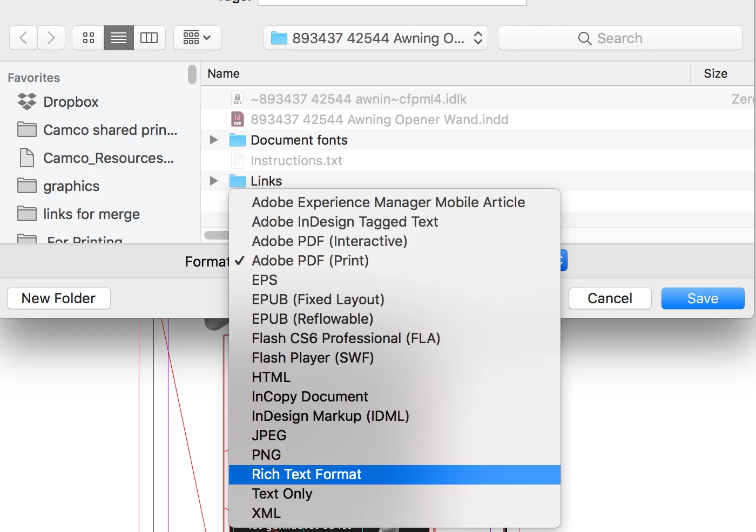Choose Text Only format

click(395, 494)
